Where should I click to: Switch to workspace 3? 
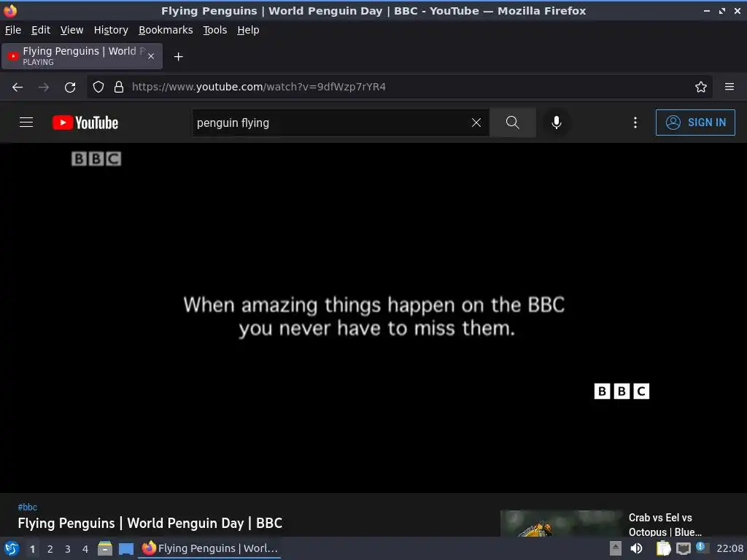pyautogui.click(x=68, y=549)
